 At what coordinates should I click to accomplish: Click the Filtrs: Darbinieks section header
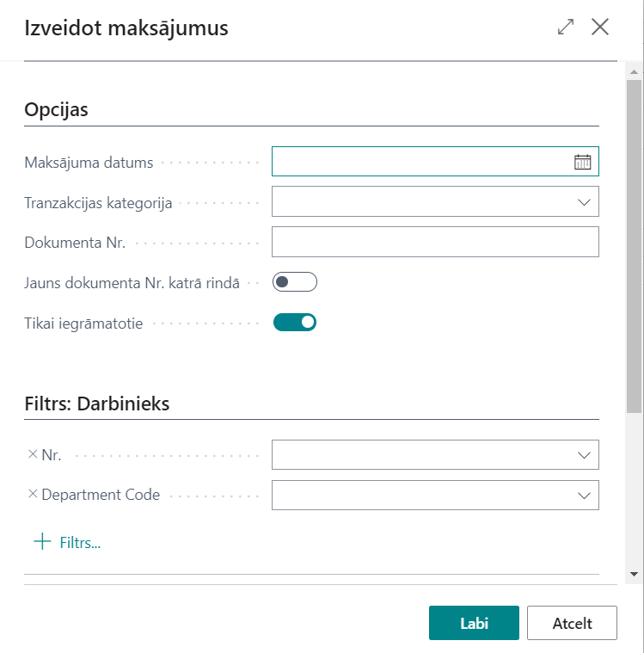tap(96, 404)
